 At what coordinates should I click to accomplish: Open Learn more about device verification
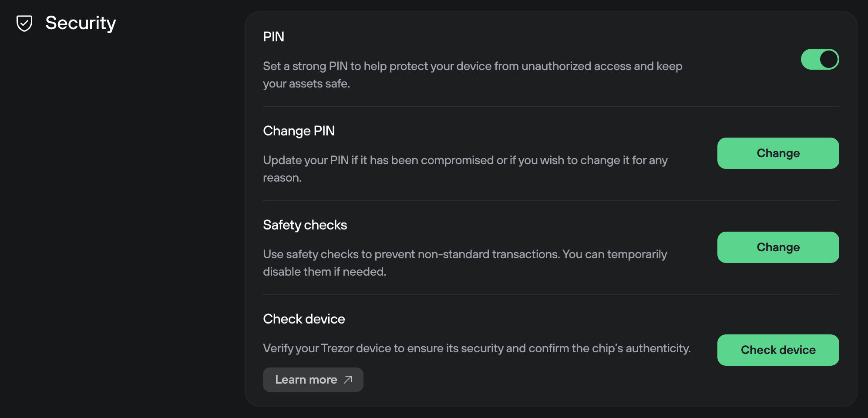(313, 379)
